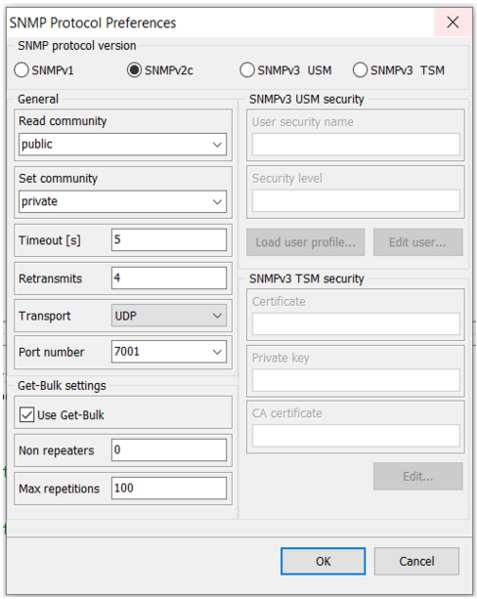The height and width of the screenshot is (599, 477).
Task: Click the Load user profile... button
Action: (x=306, y=242)
